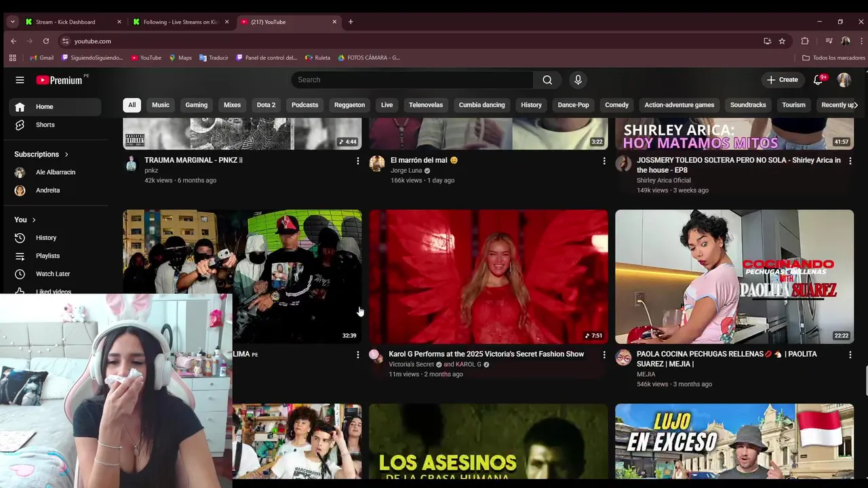Open the Ruleta bookmark
868x488 pixels.
click(x=318, y=58)
